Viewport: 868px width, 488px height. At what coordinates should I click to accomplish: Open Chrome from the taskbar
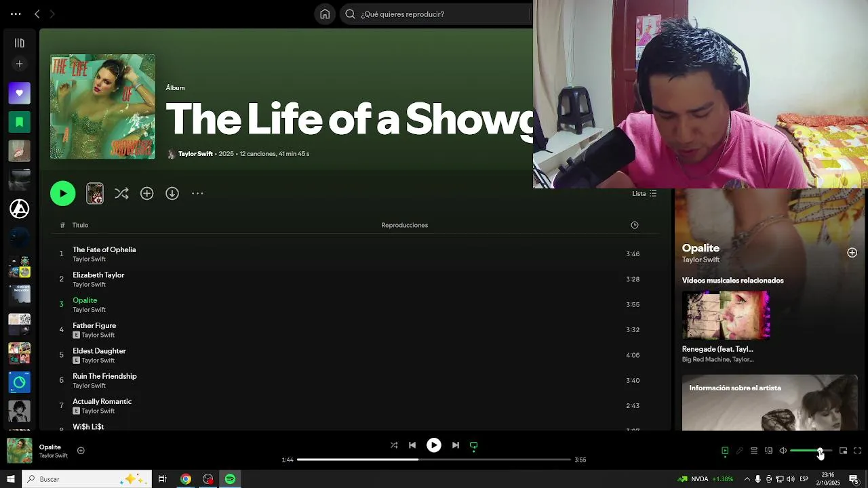pyautogui.click(x=185, y=479)
